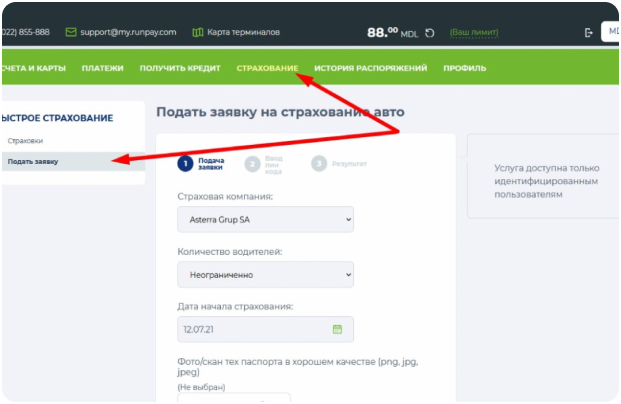Screen dimensions: 621x404
Task: Click step 2 circle 'Ввод пин кода'
Action: 253,163
